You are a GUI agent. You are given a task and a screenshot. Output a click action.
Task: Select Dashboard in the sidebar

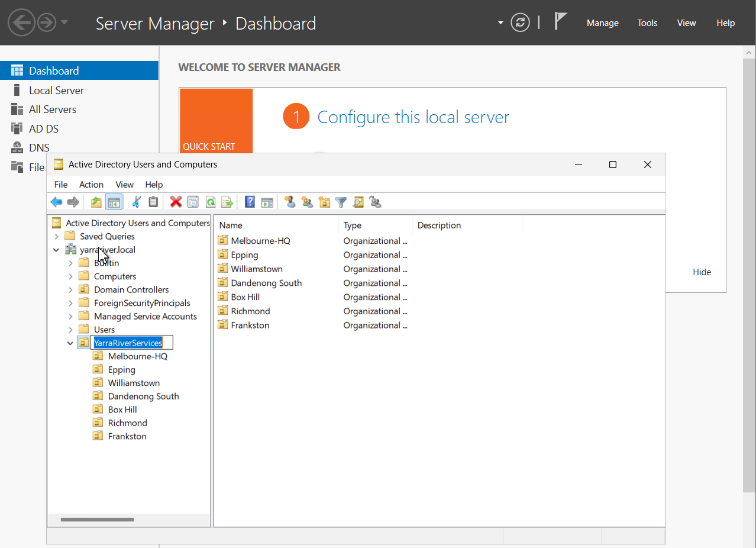(79, 70)
